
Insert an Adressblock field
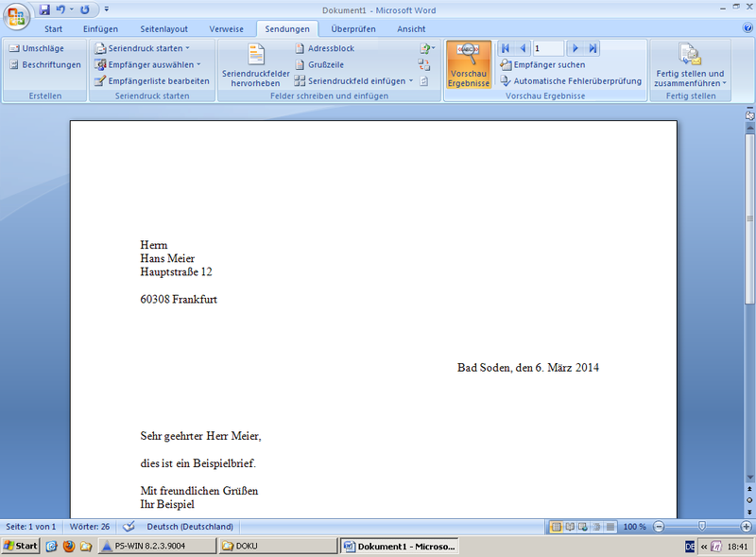tap(324, 48)
